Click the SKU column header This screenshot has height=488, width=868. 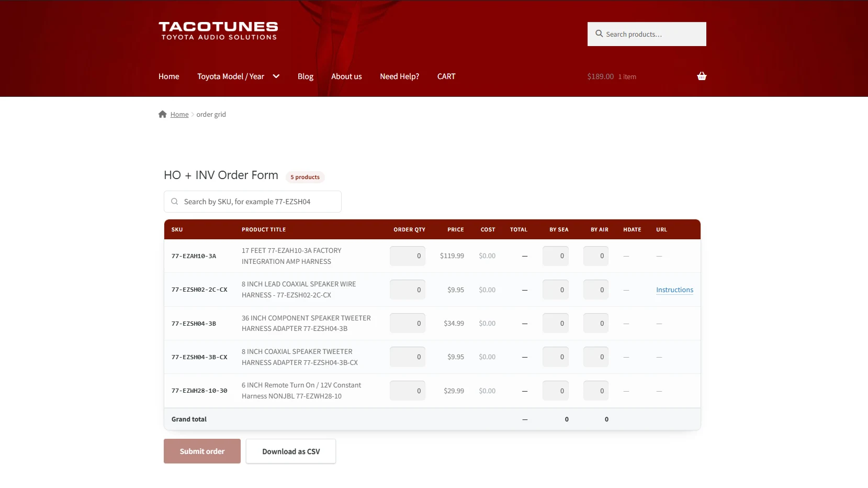[x=177, y=229]
